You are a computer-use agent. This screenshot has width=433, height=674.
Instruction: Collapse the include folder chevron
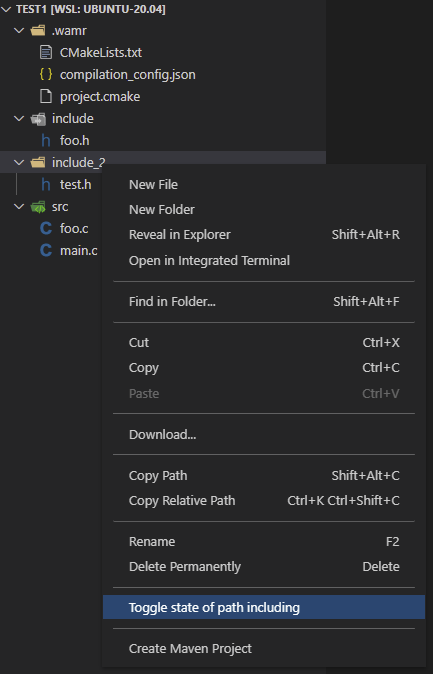point(19,118)
